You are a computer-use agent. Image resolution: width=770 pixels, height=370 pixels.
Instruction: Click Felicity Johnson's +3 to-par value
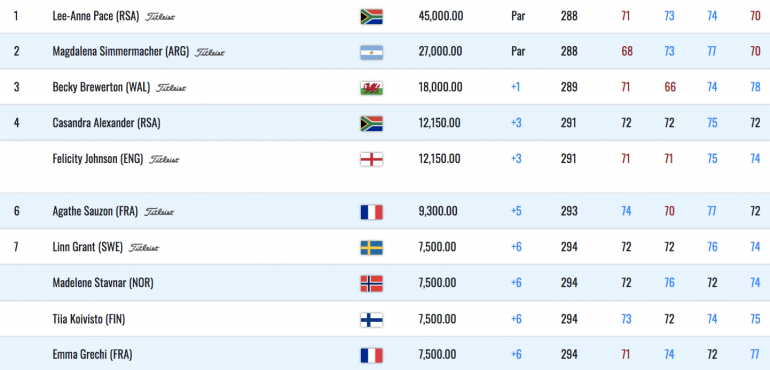click(516, 159)
